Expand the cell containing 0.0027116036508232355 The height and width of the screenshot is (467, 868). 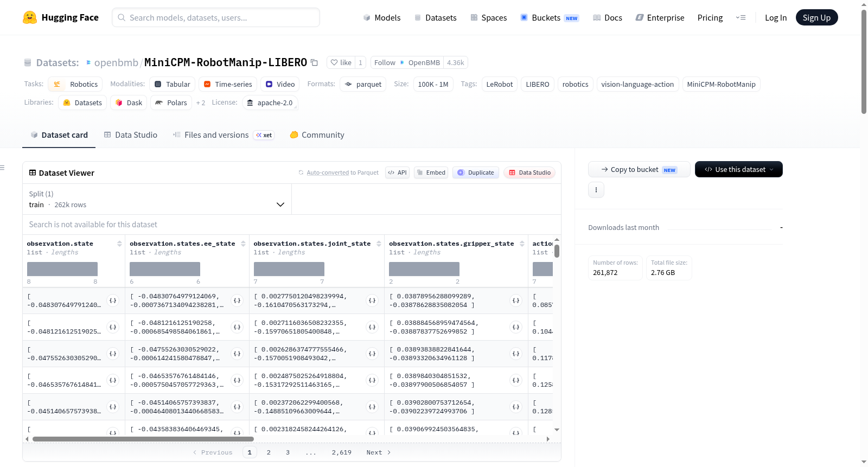(x=372, y=327)
